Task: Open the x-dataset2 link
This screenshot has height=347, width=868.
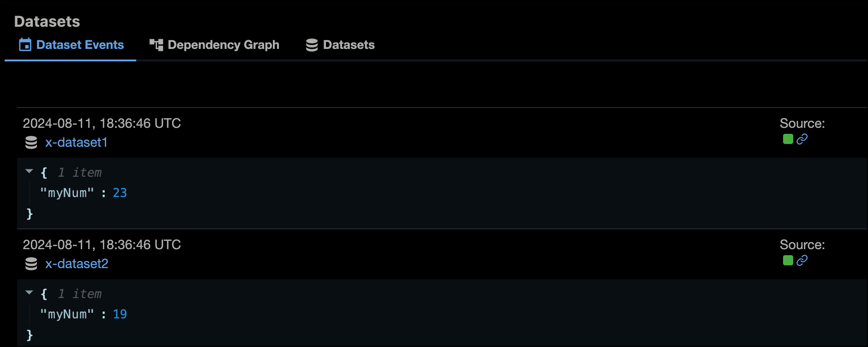Action: (77, 264)
